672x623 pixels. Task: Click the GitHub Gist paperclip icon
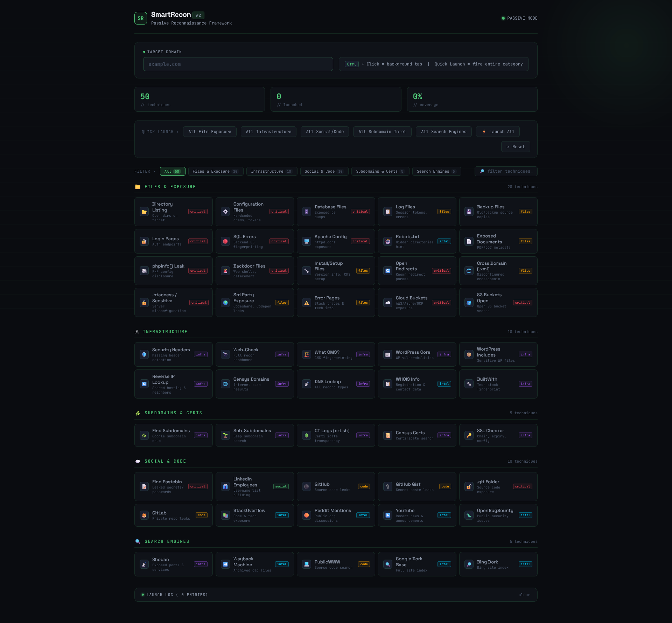tap(388, 486)
